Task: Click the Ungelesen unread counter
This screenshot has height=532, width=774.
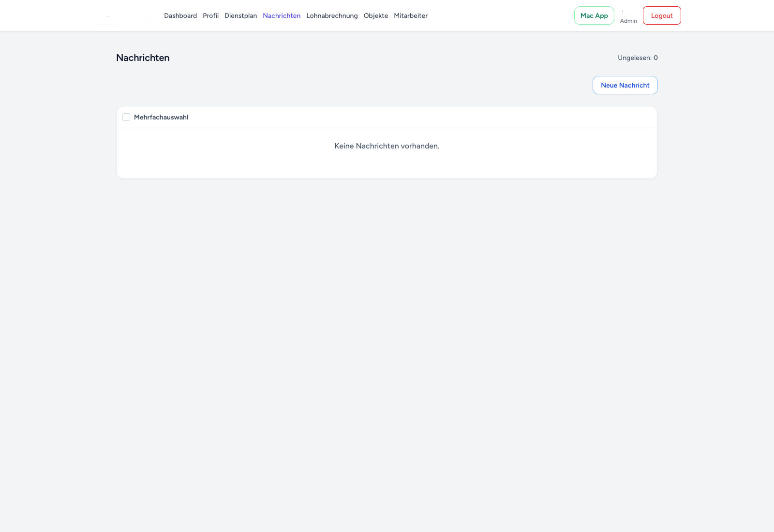Action: coord(638,58)
